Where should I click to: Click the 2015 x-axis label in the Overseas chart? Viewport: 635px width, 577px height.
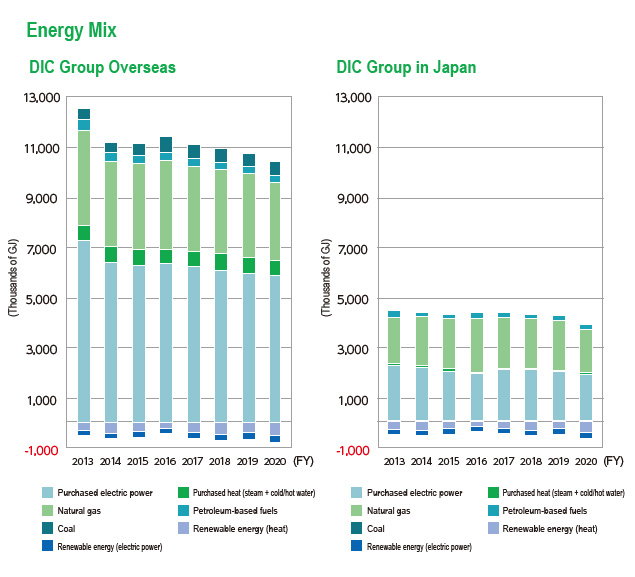[138, 461]
